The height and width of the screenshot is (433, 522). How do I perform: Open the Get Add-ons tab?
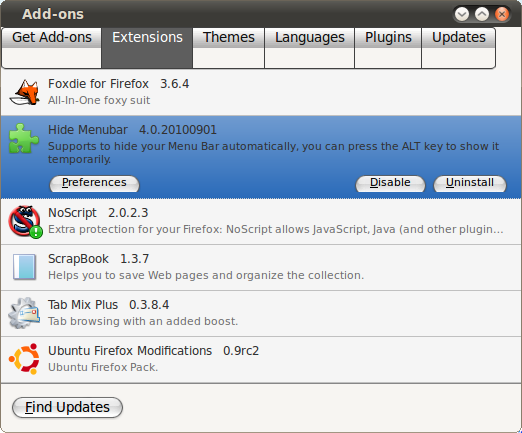pos(52,48)
